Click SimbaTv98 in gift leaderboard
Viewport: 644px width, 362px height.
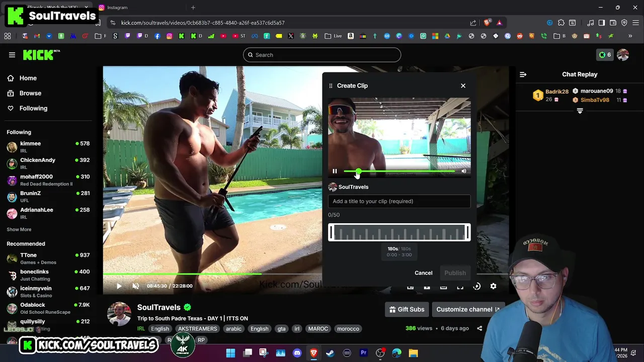[595, 100]
